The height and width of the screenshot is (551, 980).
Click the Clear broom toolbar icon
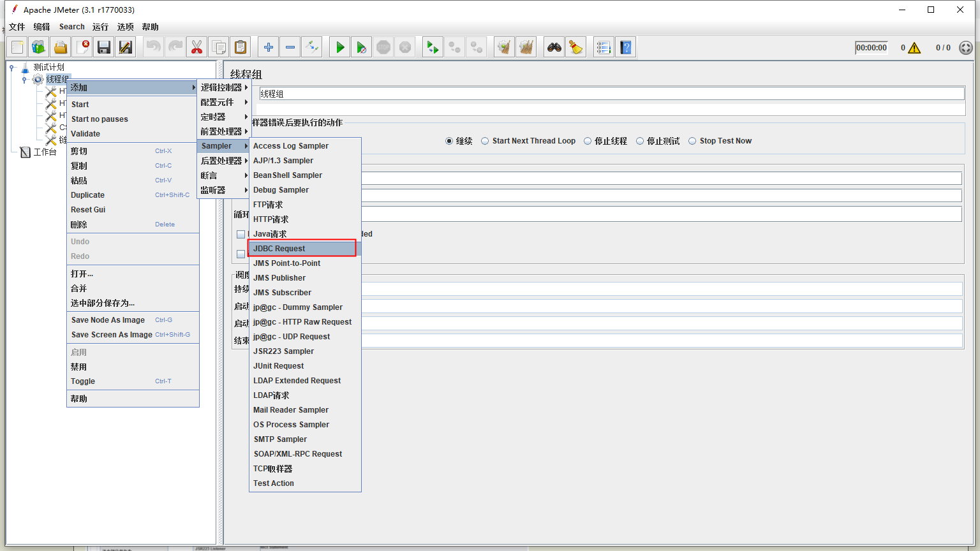point(505,47)
